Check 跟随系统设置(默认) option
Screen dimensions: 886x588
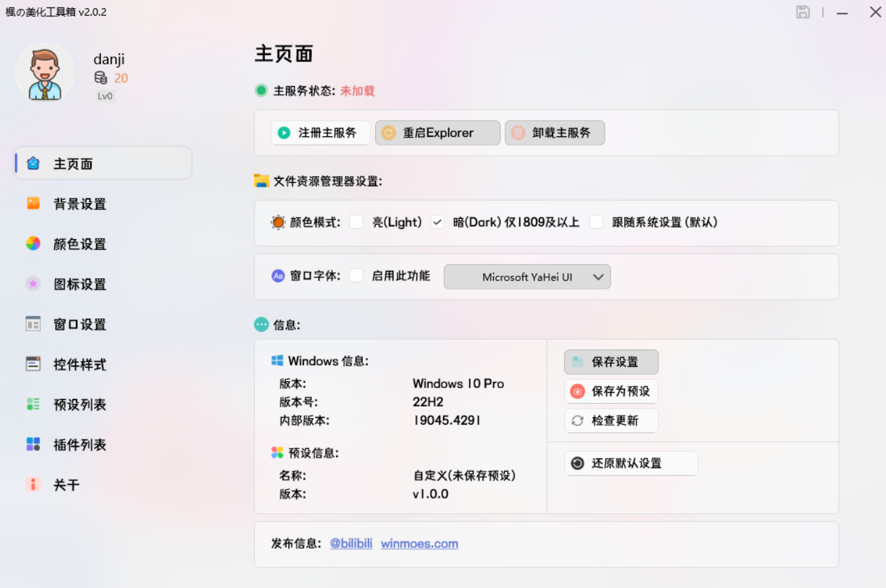[x=596, y=222]
